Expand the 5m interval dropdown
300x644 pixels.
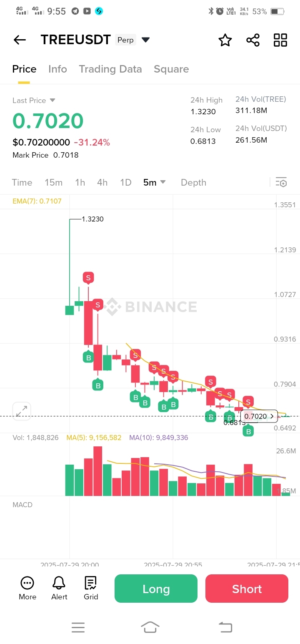tap(163, 182)
